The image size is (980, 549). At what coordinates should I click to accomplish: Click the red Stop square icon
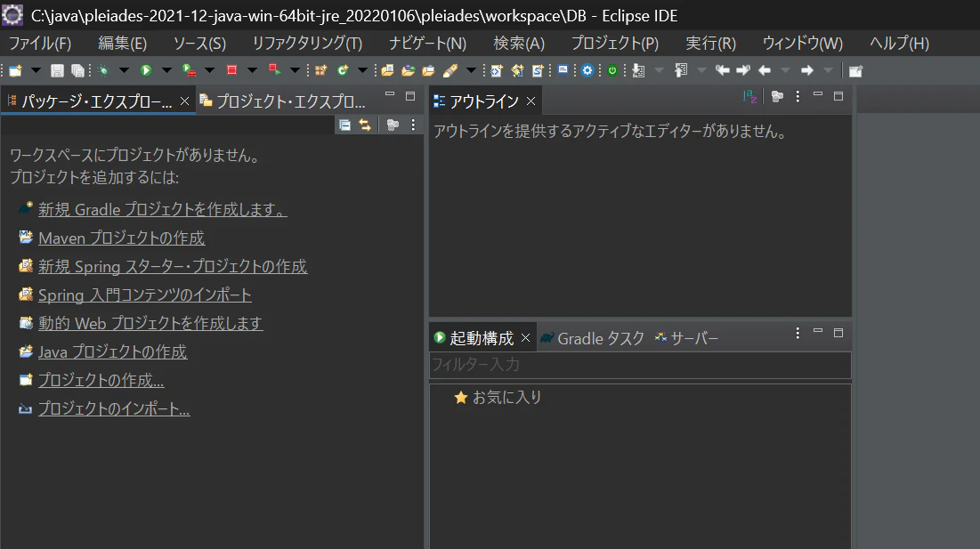(232, 70)
